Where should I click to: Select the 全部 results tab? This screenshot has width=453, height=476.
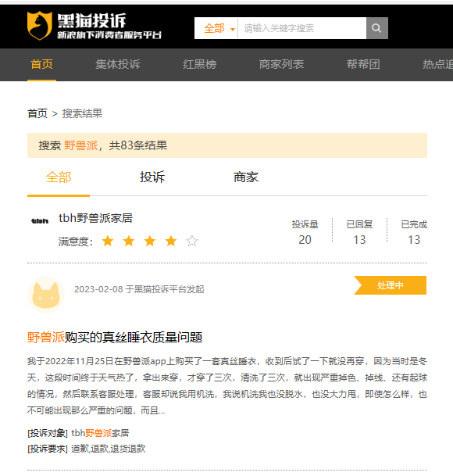click(59, 177)
